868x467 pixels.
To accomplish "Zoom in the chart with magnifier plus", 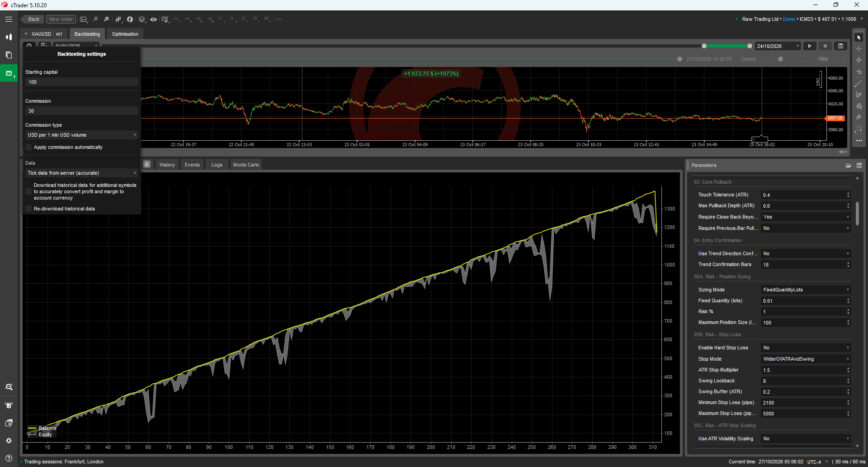I will 106,19.
